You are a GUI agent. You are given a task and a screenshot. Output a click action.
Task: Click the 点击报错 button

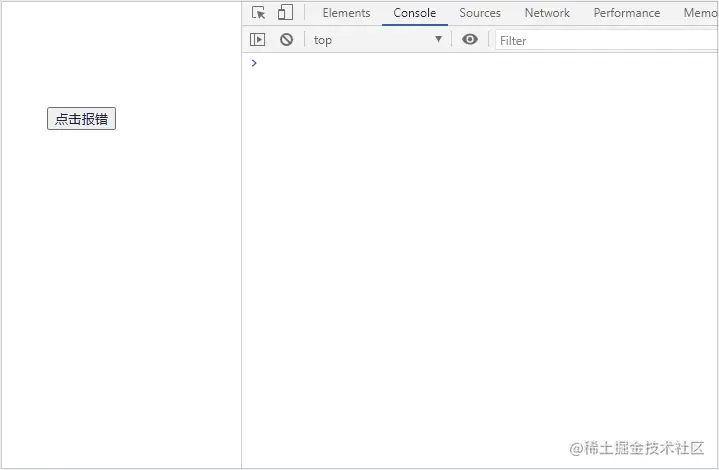(81, 119)
